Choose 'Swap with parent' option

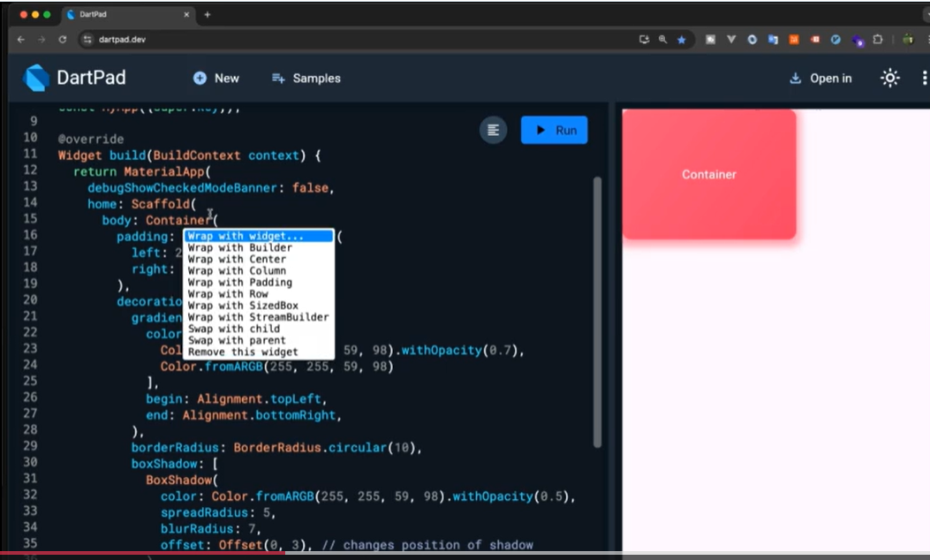(259, 340)
